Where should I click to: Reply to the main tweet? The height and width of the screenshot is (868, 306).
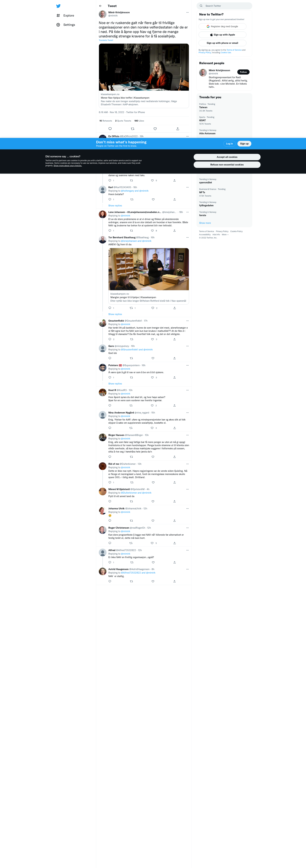[x=110, y=129]
